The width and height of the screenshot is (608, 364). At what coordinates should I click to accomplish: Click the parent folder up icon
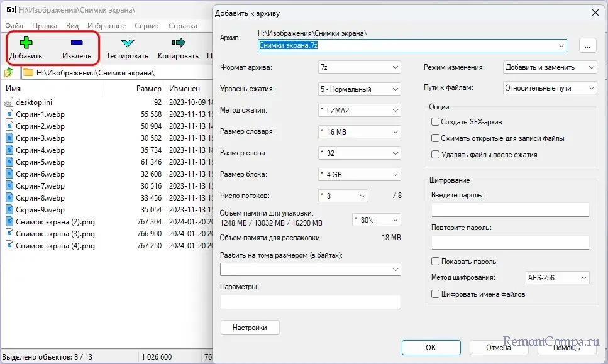pyautogui.click(x=9, y=73)
